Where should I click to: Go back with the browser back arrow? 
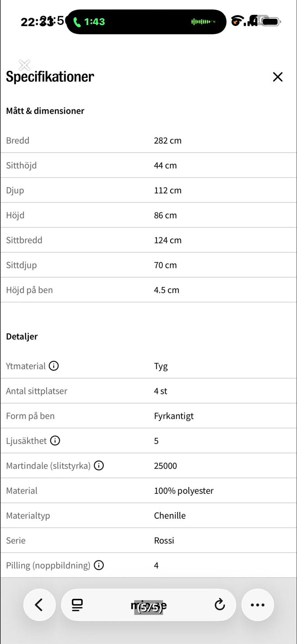pyautogui.click(x=39, y=605)
